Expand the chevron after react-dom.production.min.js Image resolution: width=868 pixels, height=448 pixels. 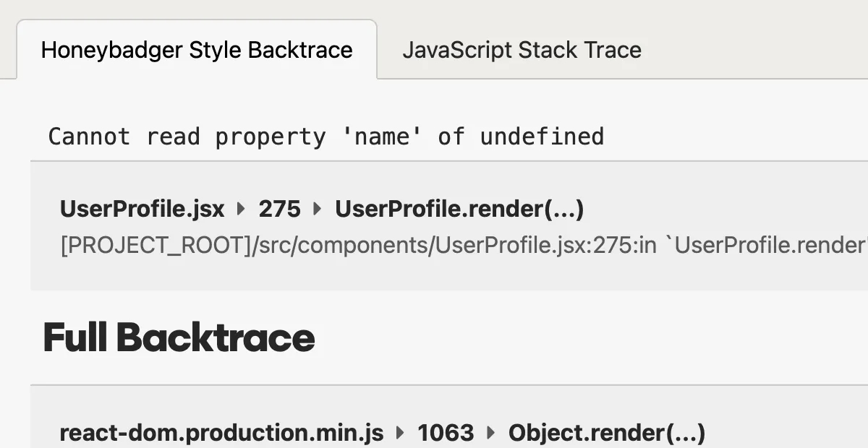399,432
